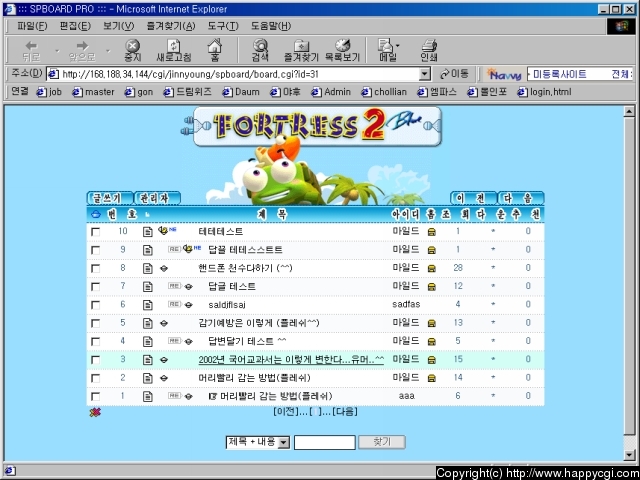Click the [이전] pagination link
640x480 pixels.
click(286, 411)
